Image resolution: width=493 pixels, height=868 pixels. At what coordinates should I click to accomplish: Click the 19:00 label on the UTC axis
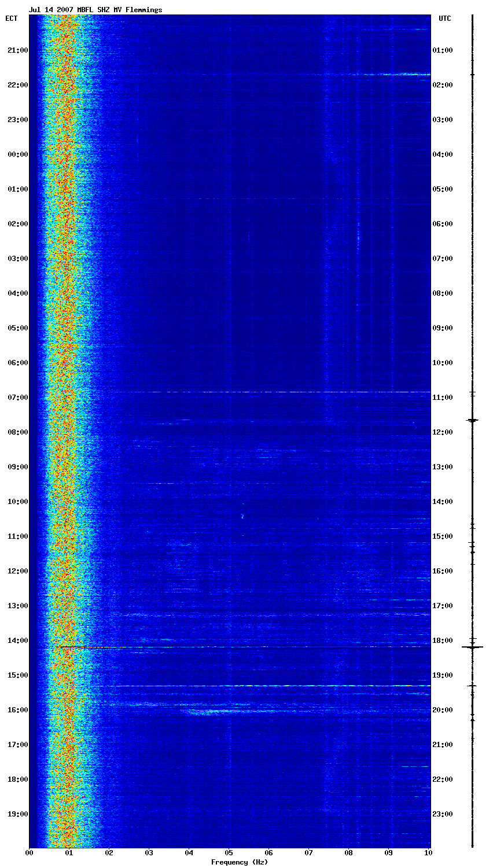(443, 675)
